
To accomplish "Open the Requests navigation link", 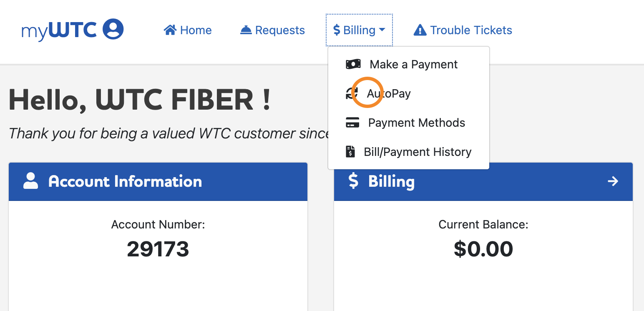I will (280, 30).
